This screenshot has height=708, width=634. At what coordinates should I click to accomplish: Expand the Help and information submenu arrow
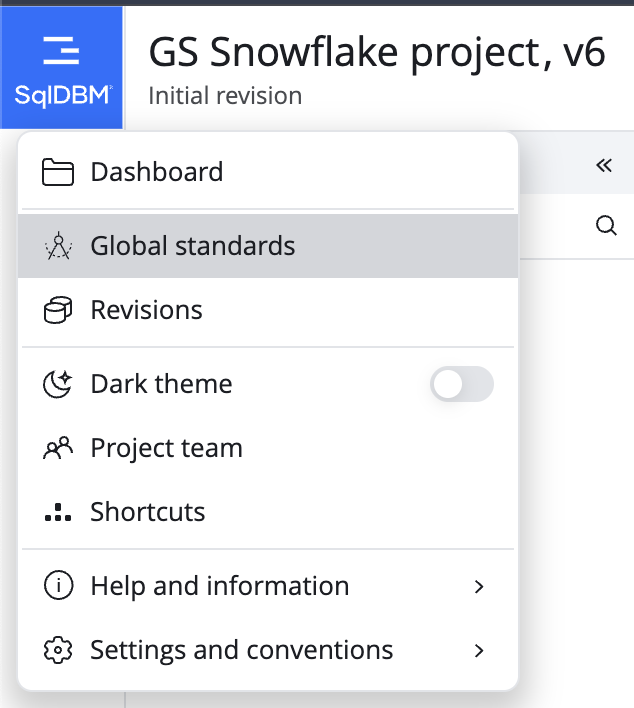click(479, 587)
